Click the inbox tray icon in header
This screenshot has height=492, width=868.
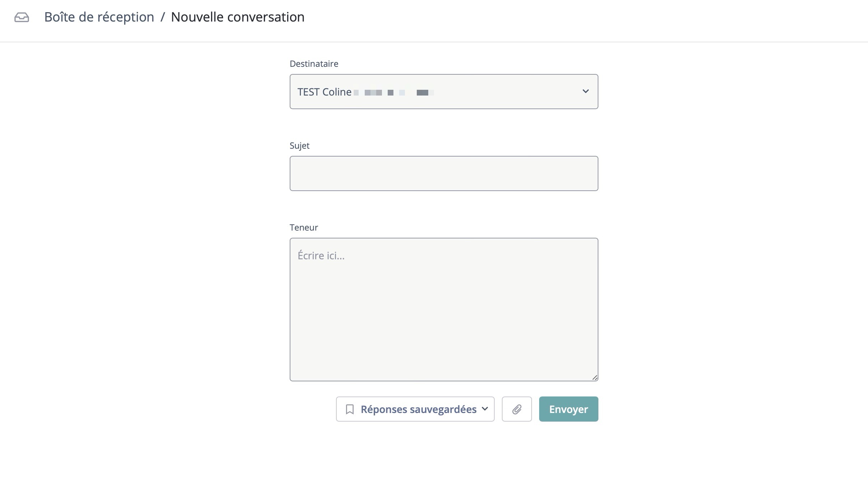point(22,17)
